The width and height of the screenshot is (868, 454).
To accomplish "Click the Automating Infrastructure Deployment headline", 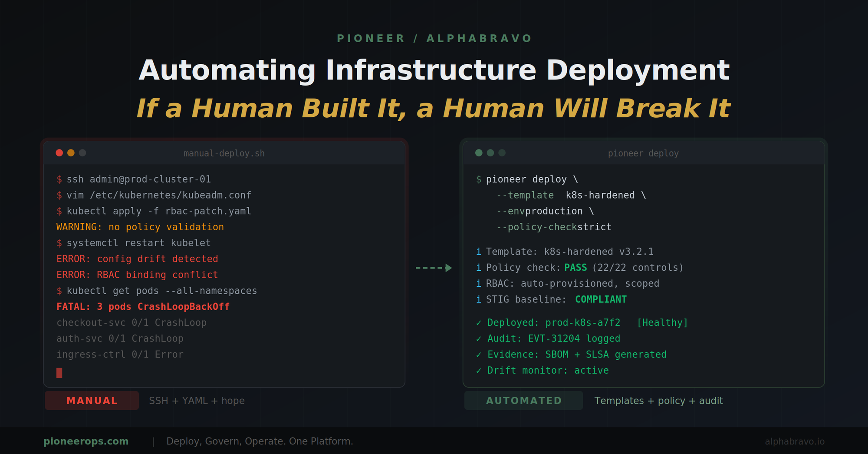I will pyautogui.click(x=434, y=70).
